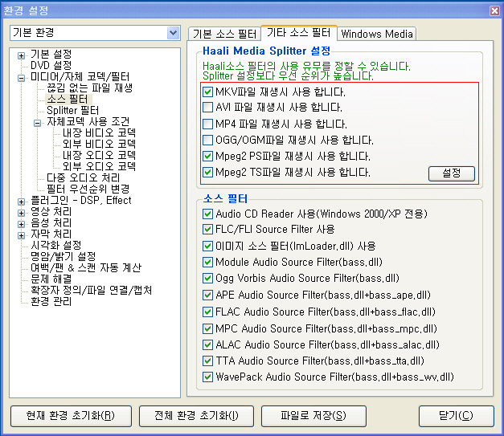Open 확장자 정의/파일 연결/캡처 item
This screenshot has width=504, height=436.
coord(91,290)
